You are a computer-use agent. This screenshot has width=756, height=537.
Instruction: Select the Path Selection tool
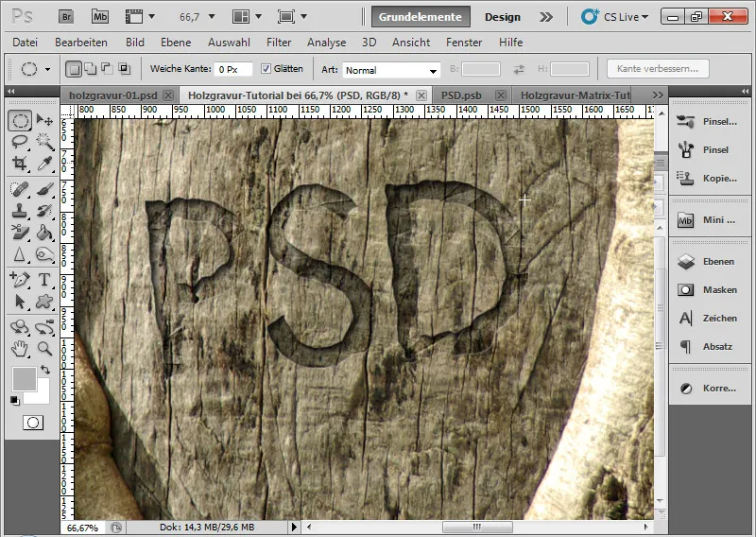pos(20,302)
